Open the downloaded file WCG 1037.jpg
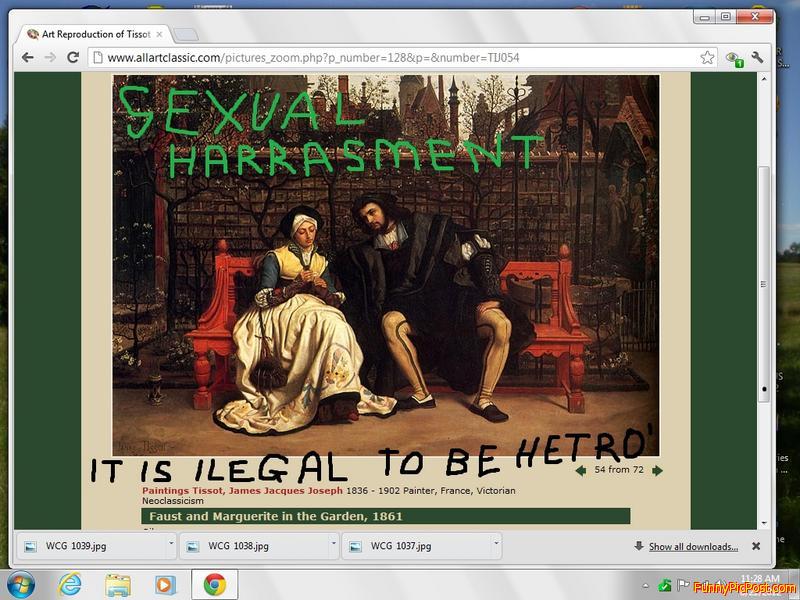The width and height of the screenshot is (800, 600). (417, 546)
